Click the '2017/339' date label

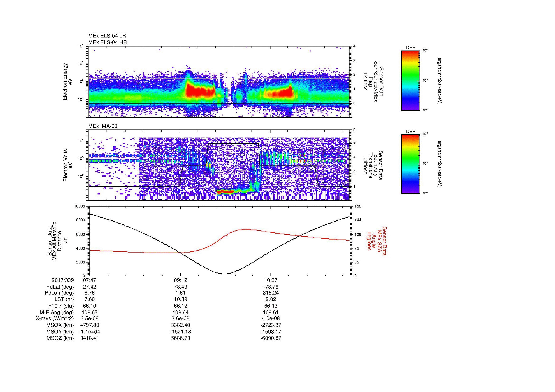(x=63, y=280)
